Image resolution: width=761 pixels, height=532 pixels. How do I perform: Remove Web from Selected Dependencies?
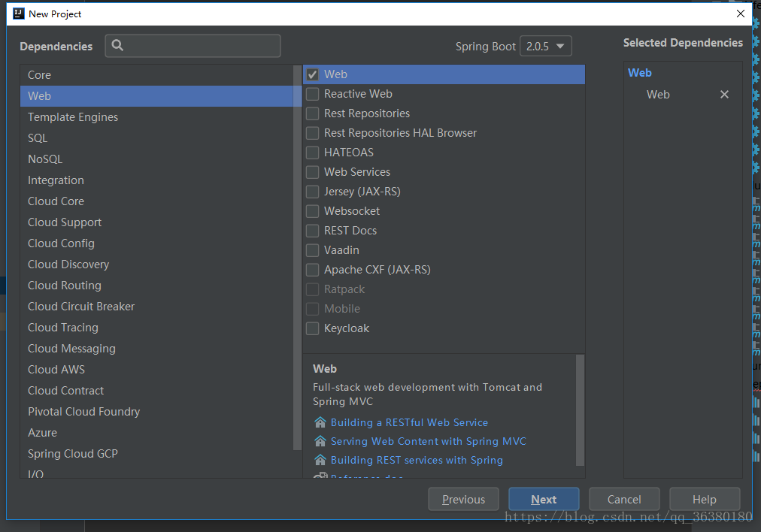(724, 95)
